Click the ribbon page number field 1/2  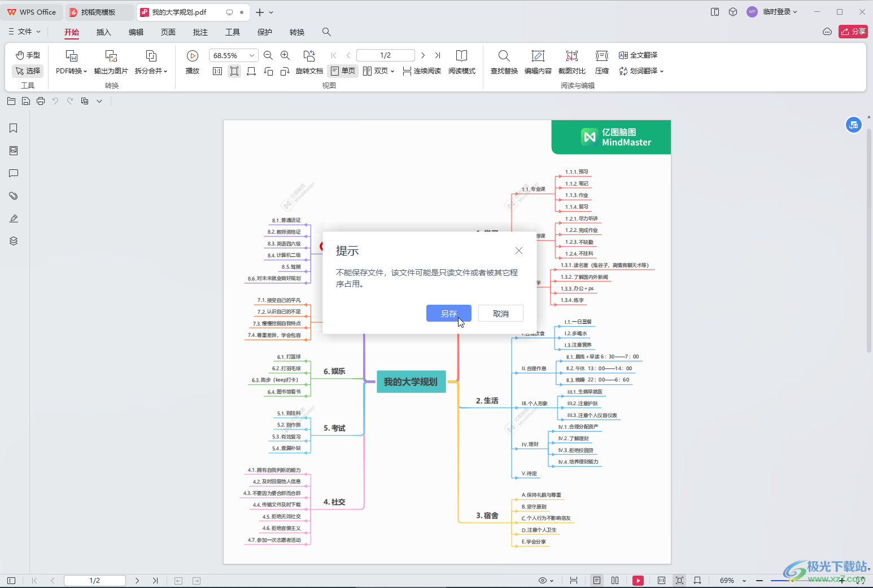(x=386, y=55)
